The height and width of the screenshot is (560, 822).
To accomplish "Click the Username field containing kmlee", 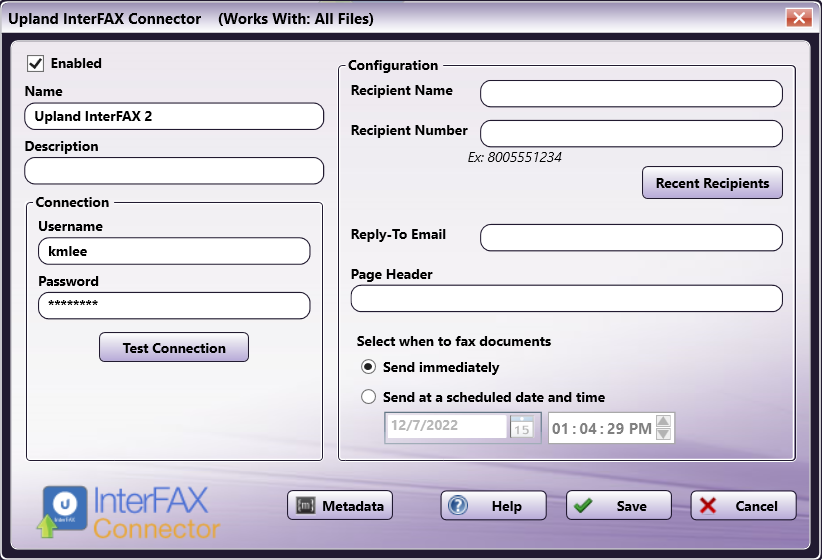I will point(174,251).
